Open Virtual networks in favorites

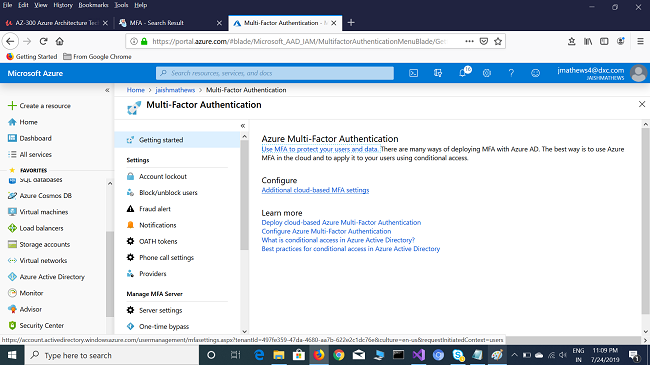click(x=43, y=260)
